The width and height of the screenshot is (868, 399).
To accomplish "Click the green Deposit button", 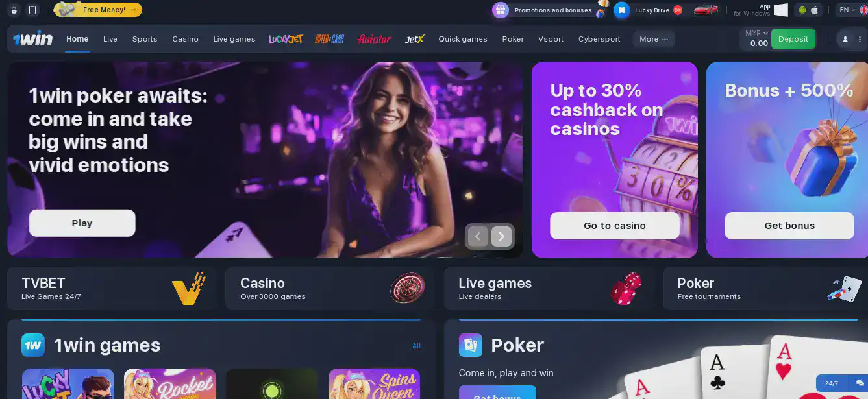I will click(x=793, y=39).
